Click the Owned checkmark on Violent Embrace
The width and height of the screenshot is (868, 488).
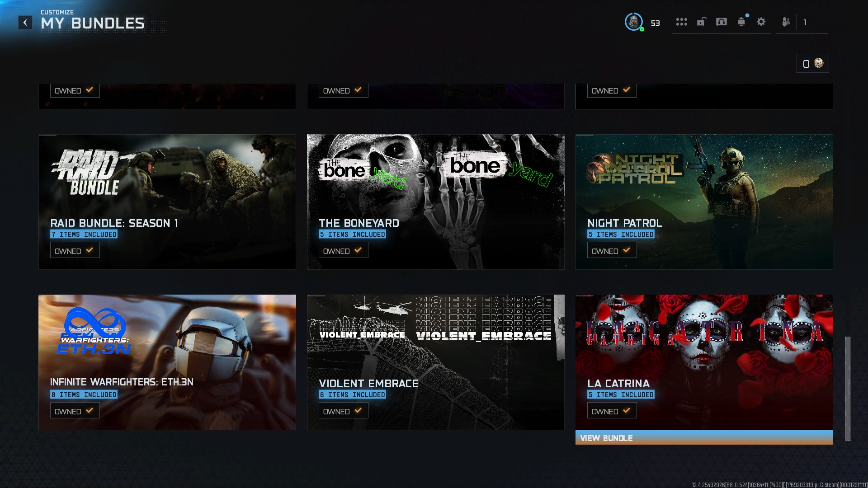tap(358, 410)
